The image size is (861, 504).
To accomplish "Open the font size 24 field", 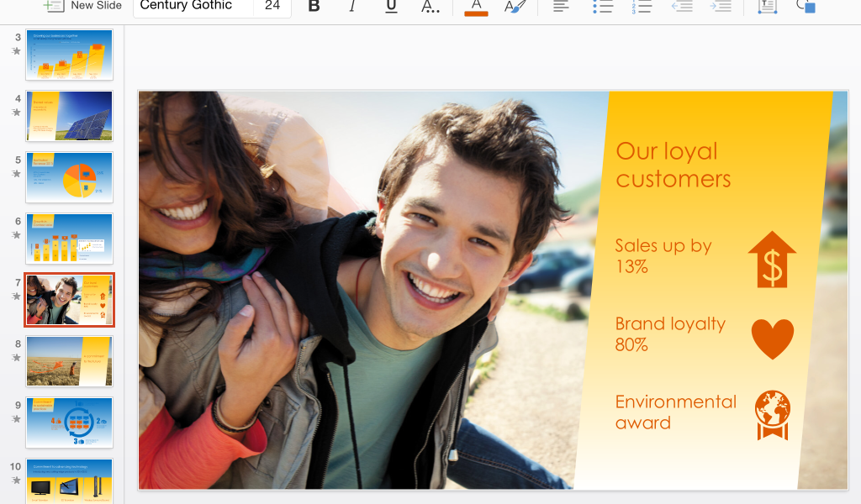I will (x=272, y=7).
